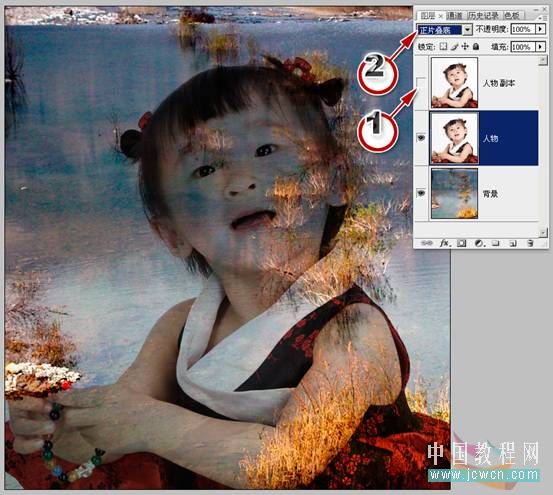
Task: Click the link layers icon
Action: click(427, 243)
